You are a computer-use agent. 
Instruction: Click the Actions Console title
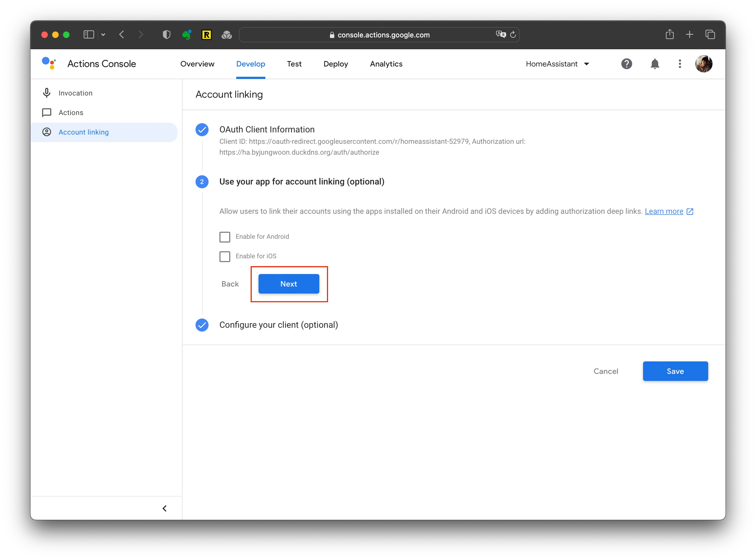coord(102,64)
